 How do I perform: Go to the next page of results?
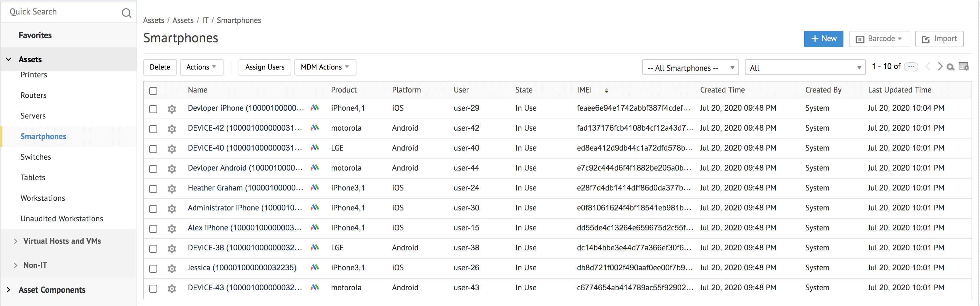click(940, 67)
